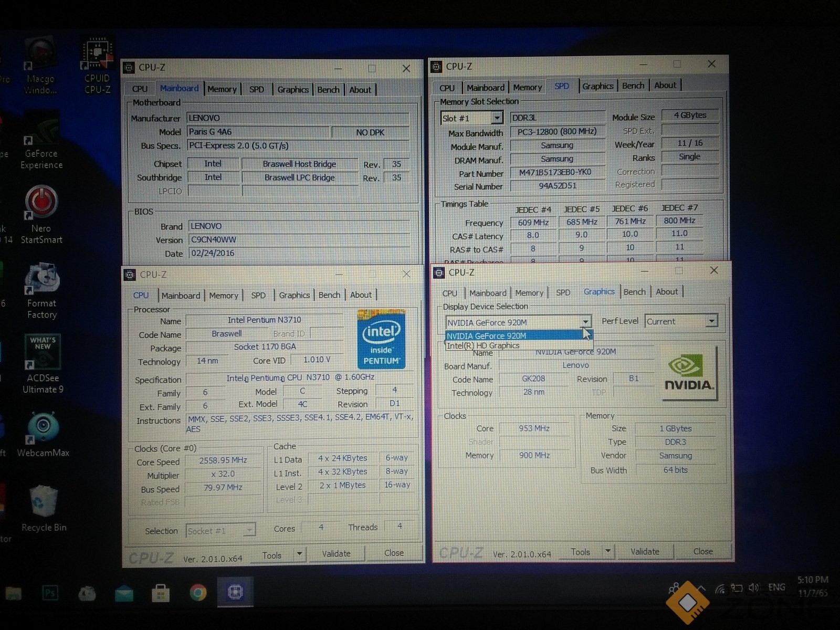The image size is (840, 630).
Task: Switch to Memory tab in Mainboard window
Action: (222, 89)
